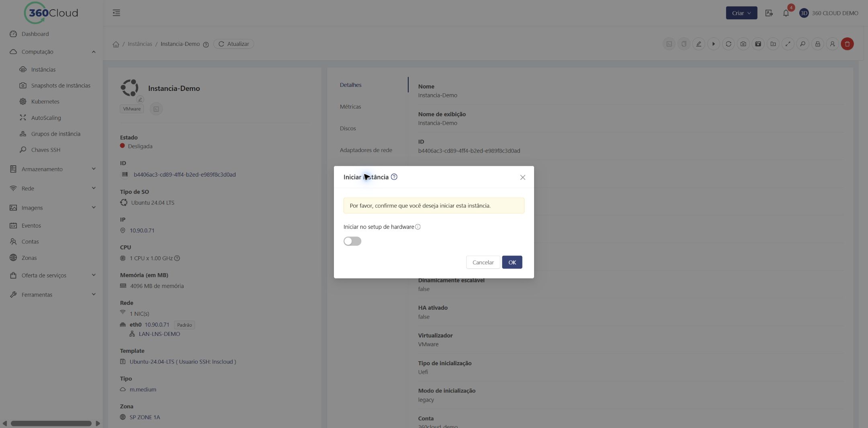This screenshot has height=428, width=868.
Task: Open the LAN-LNS-DEMO network link
Action: (x=159, y=334)
